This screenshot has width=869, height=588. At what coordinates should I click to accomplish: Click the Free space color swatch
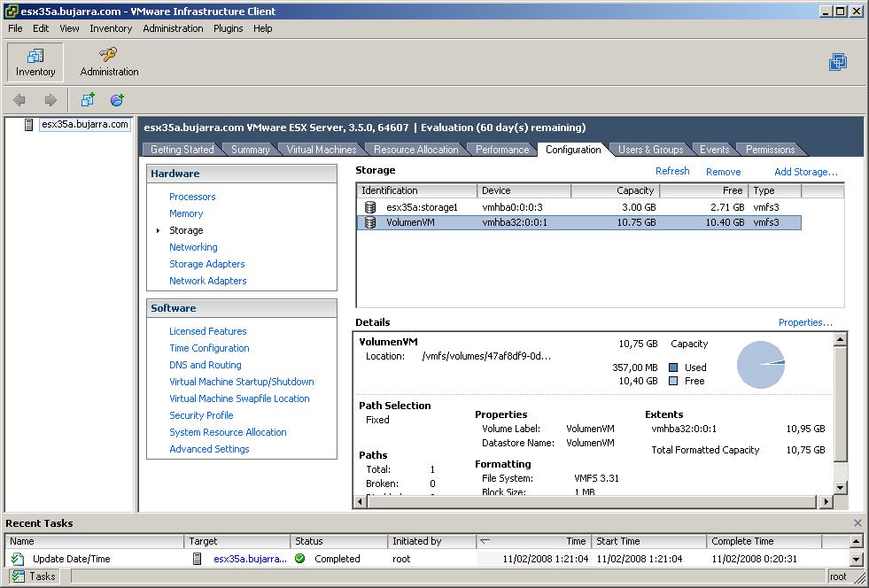(x=673, y=381)
